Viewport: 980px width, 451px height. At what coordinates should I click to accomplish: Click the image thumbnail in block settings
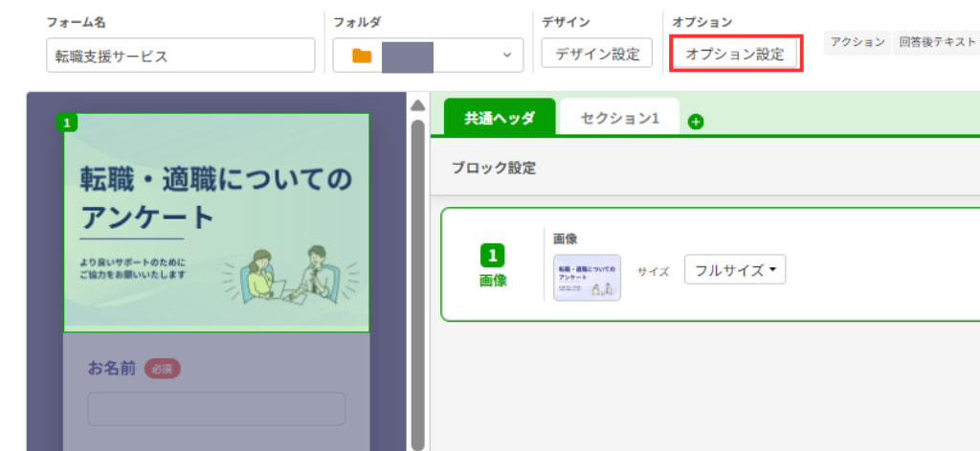pyautogui.click(x=587, y=278)
